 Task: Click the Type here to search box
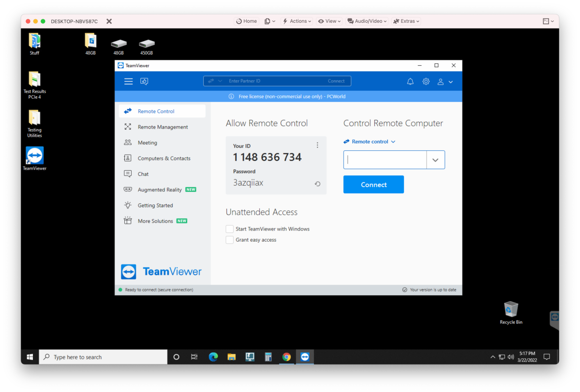click(103, 357)
